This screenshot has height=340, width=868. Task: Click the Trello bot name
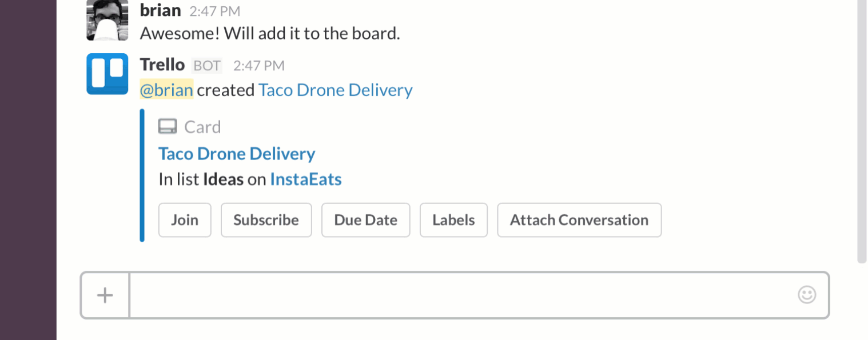tap(162, 65)
